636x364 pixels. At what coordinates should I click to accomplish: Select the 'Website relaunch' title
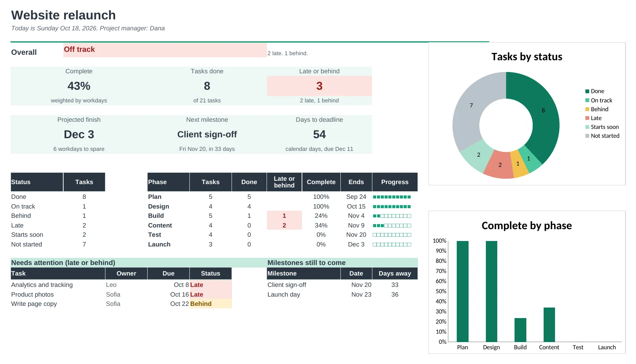point(63,15)
